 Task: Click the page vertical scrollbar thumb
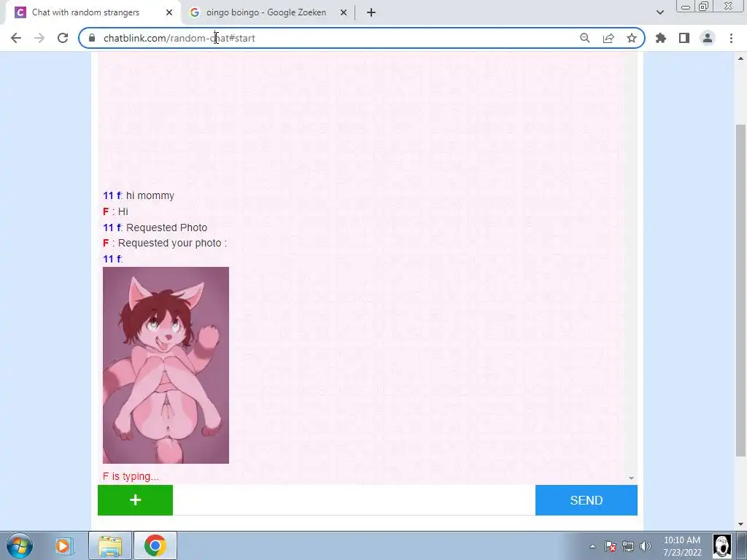coord(741,290)
